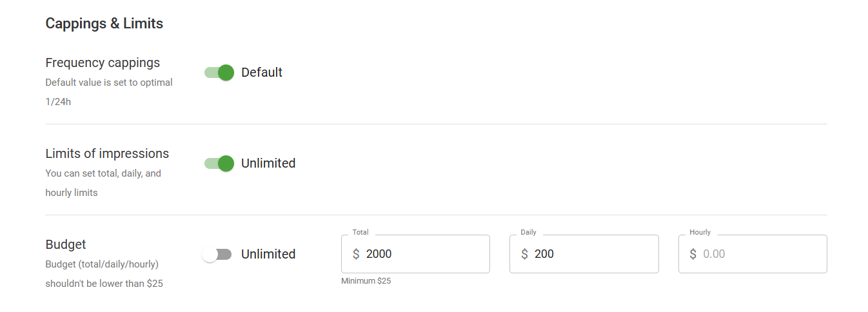Image resolution: width=868 pixels, height=312 pixels.
Task: Select the Limits of impressions row title
Action: click(x=107, y=154)
